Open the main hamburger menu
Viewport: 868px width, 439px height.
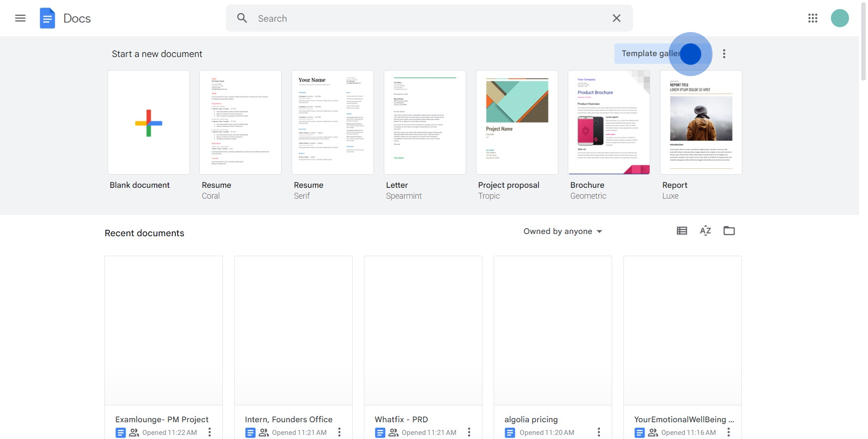coord(20,18)
